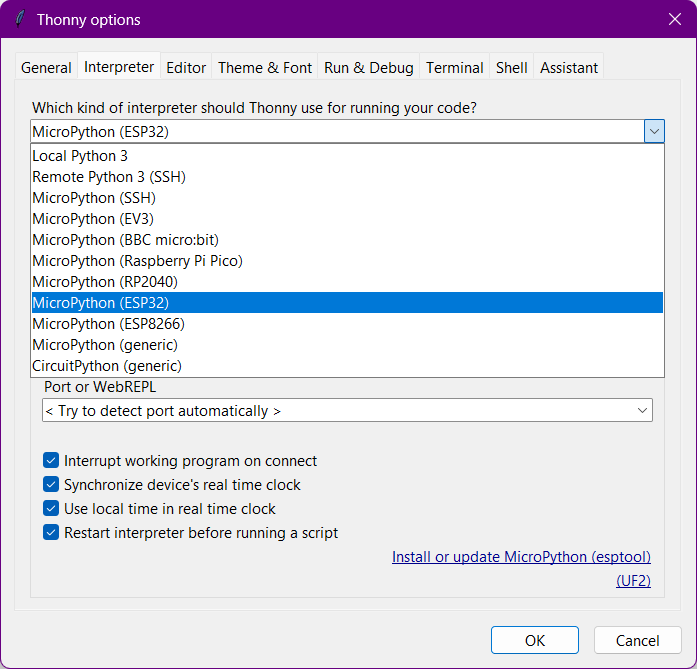
Task: Open the Editor tab
Action: (186, 68)
